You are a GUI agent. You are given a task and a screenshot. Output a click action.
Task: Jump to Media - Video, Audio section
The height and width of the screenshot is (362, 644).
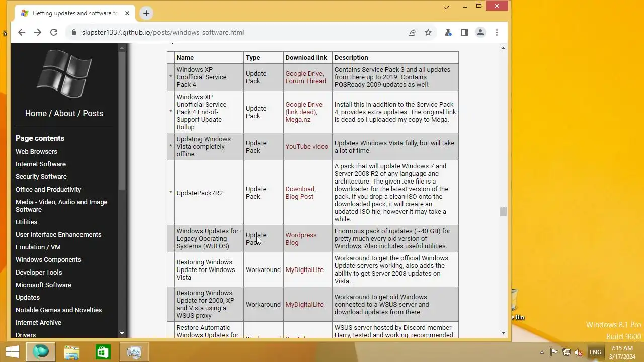pos(61,206)
